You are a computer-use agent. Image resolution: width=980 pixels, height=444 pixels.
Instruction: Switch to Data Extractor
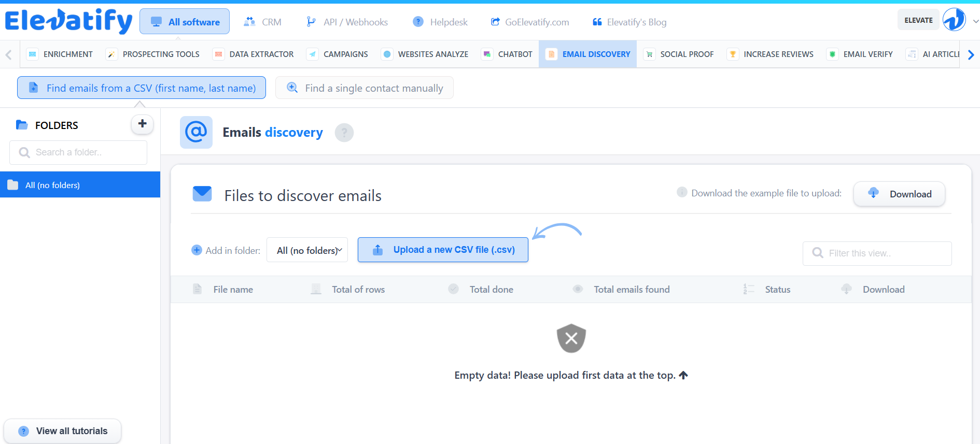pyautogui.click(x=254, y=54)
